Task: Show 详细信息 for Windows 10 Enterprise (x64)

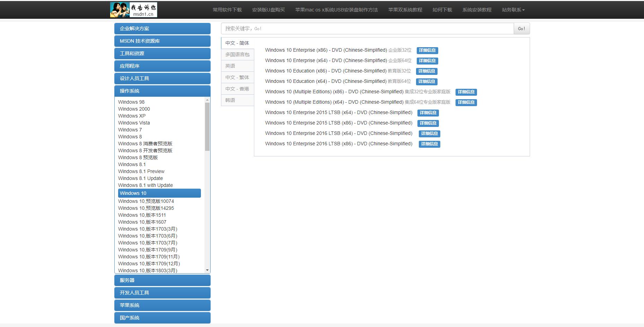Action: tap(427, 61)
